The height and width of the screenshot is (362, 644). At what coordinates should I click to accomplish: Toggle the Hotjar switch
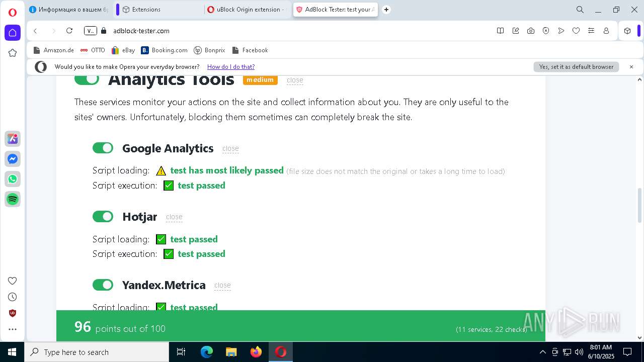click(x=103, y=216)
